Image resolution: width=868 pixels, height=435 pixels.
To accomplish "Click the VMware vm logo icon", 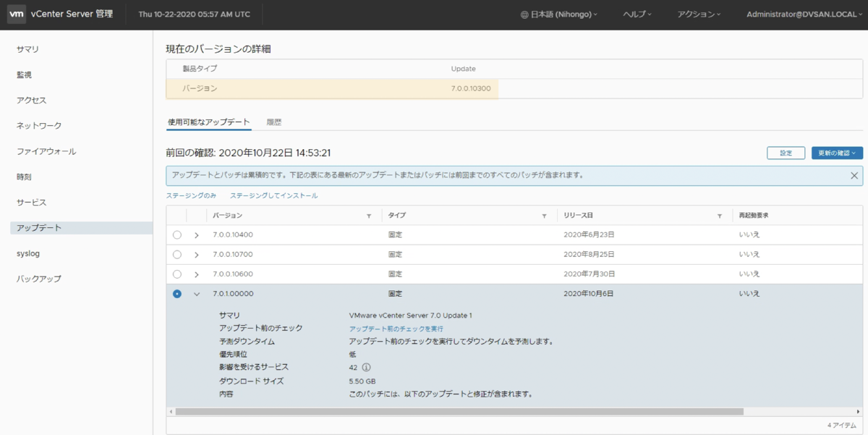I will click(x=17, y=14).
